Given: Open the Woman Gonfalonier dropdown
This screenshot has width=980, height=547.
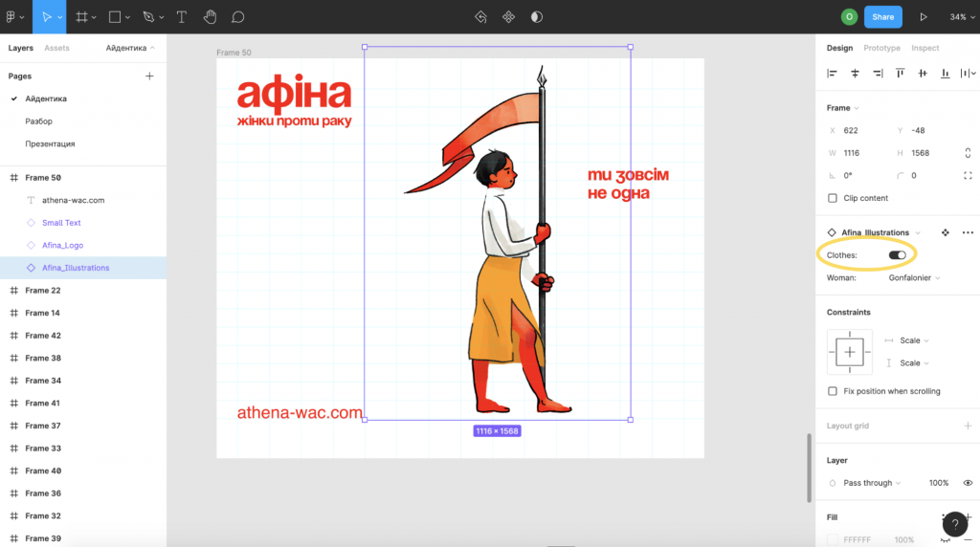Looking at the screenshot, I should coord(914,277).
